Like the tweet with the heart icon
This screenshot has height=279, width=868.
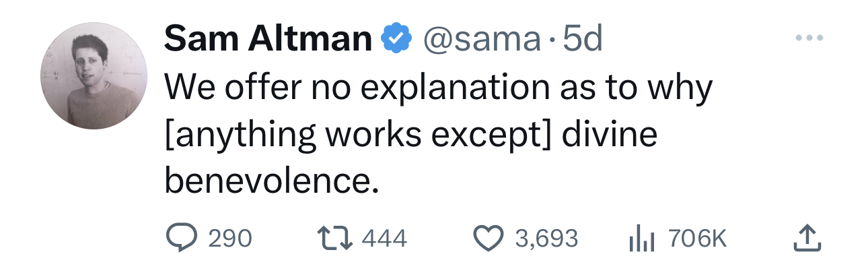tap(488, 238)
